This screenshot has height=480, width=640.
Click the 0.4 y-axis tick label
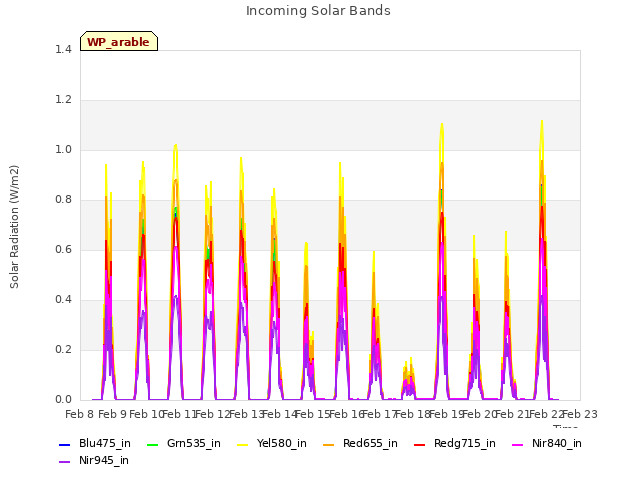[x=63, y=300]
